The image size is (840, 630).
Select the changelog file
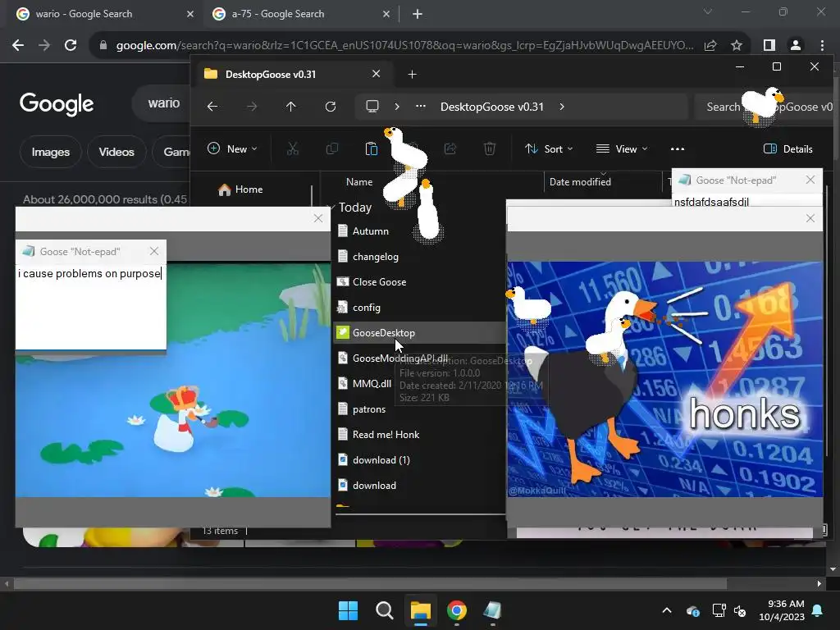click(x=376, y=257)
